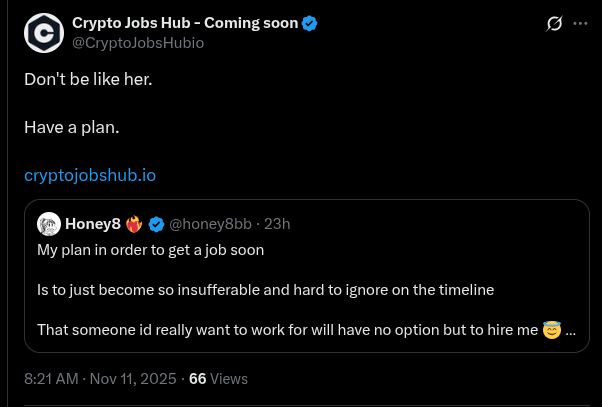Click the "Have a plan." text
Screen dimensions: 602x407
(x=71, y=127)
